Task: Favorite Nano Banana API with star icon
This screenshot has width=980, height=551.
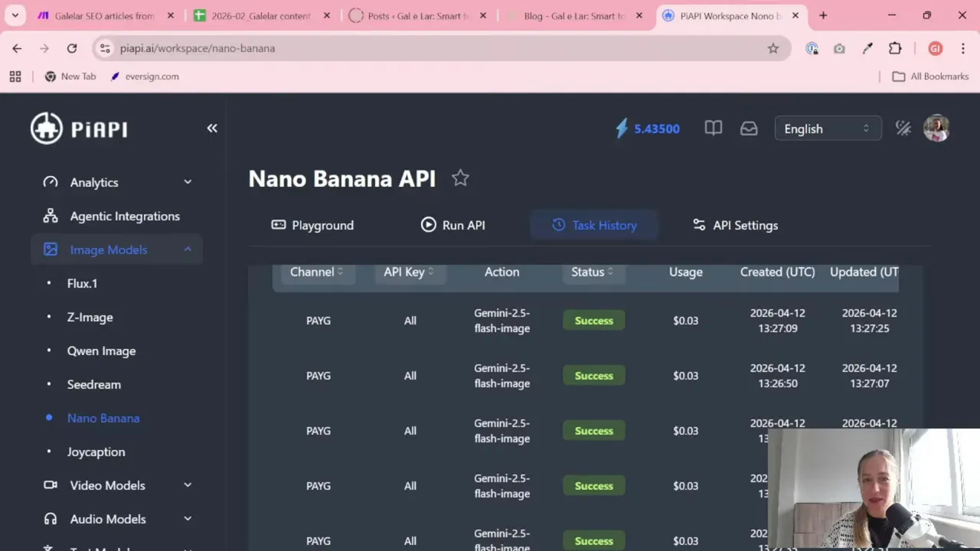Action: [460, 178]
